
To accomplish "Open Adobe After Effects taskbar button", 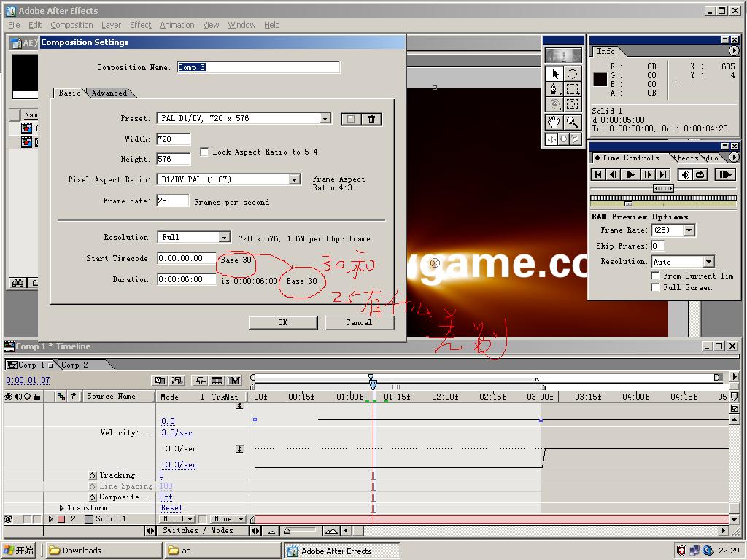I will [341, 551].
